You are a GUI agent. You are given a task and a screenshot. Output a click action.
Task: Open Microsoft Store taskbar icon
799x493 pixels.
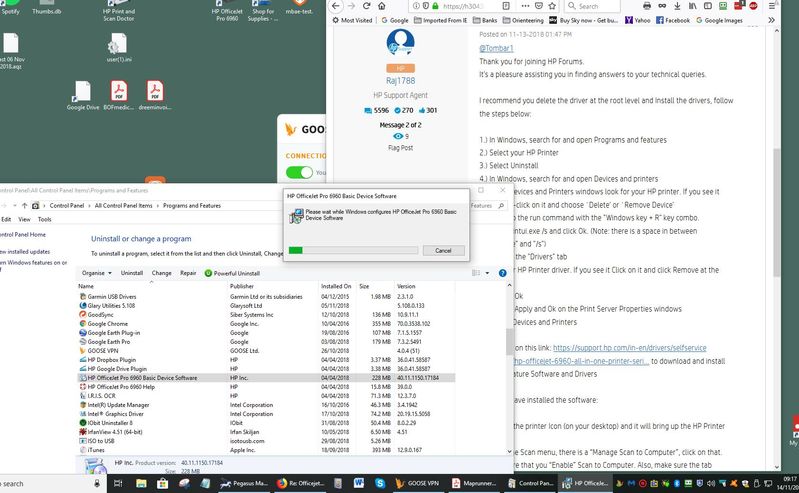tap(163, 483)
